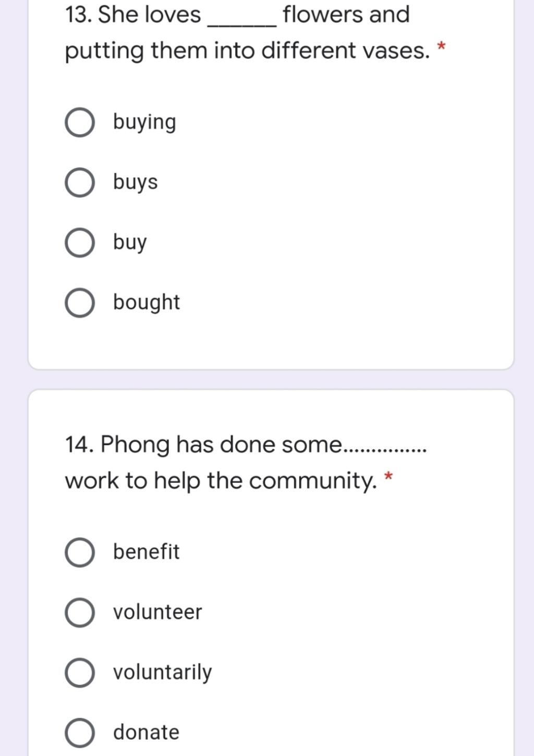The height and width of the screenshot is (756, 534).
Task: Select the 'bought' radio button circle
Action: 80,303
